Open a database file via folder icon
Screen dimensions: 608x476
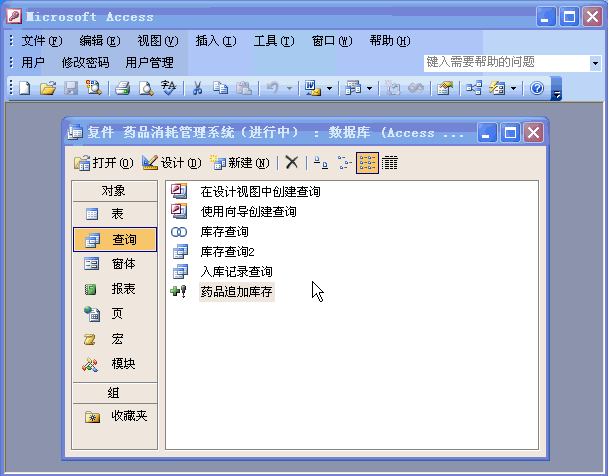click(48, 88)
